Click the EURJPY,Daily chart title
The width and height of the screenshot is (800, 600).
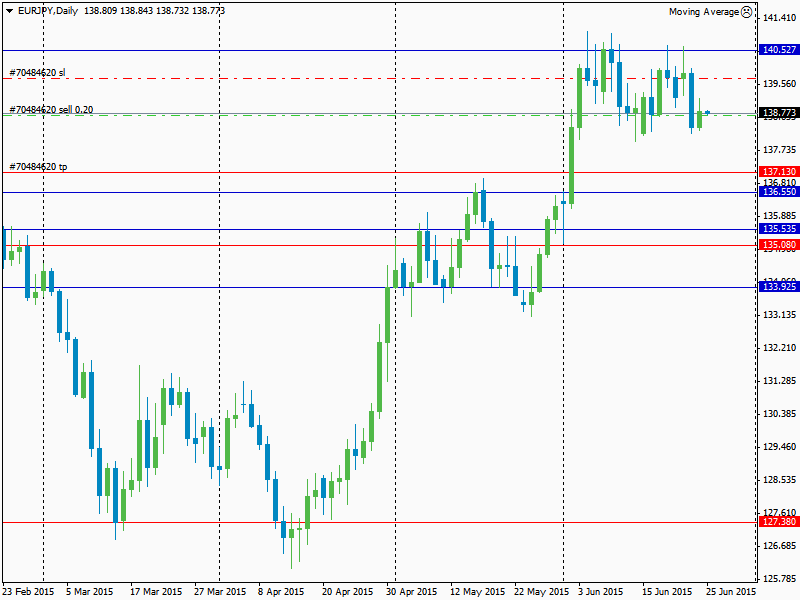click(48, 11)
